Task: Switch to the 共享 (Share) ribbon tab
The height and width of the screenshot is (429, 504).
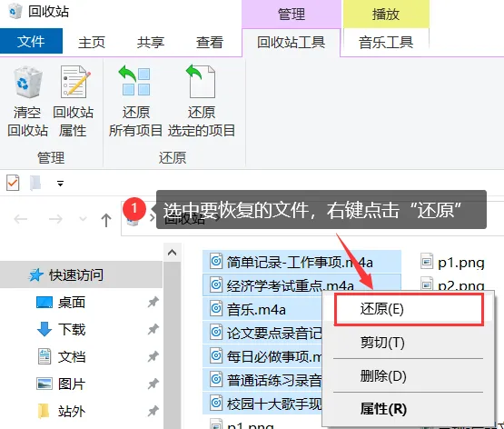Action: coord(151,42)
